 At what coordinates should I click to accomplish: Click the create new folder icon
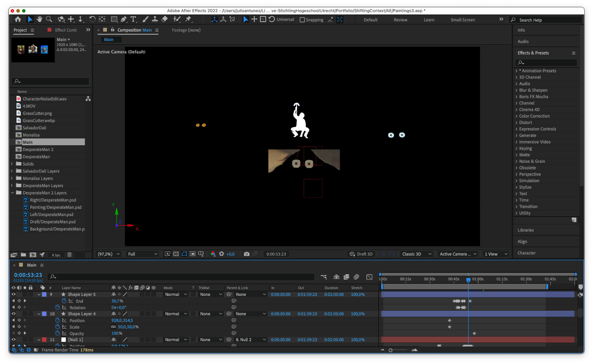[x=23, y=255]
